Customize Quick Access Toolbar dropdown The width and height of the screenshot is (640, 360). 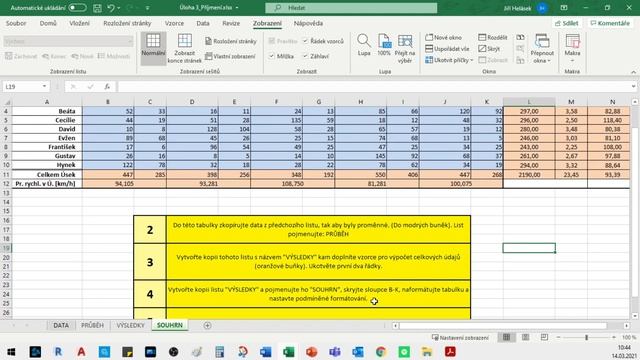147,8
